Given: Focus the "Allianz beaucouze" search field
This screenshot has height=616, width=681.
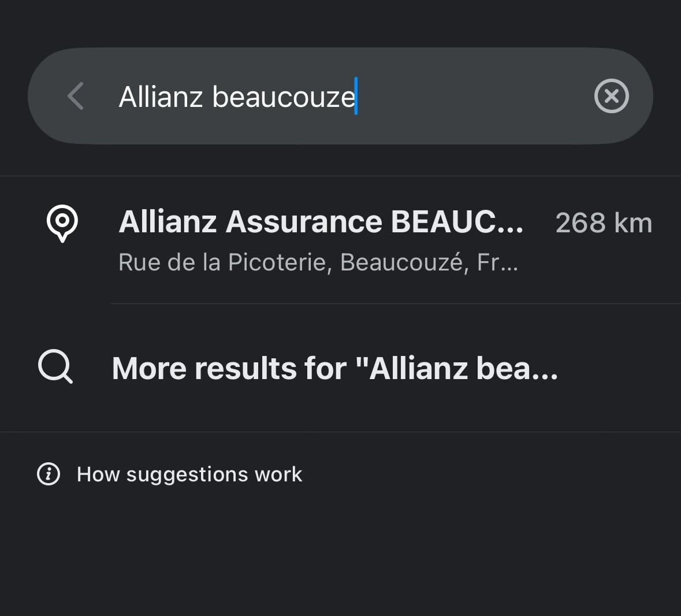Looking at the screenshot, I should [x=347, y=96].
